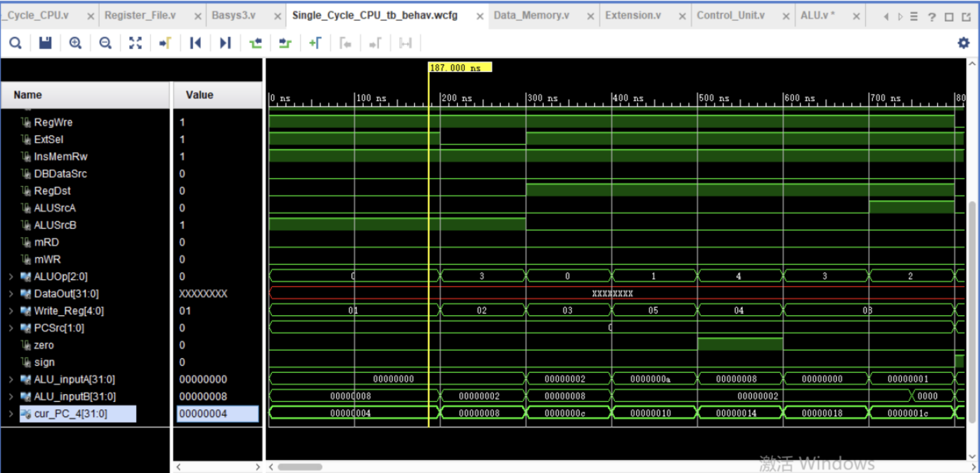Select the DBDataSrc signal
This screenshot has width=980, height=473.
point(60,174)
